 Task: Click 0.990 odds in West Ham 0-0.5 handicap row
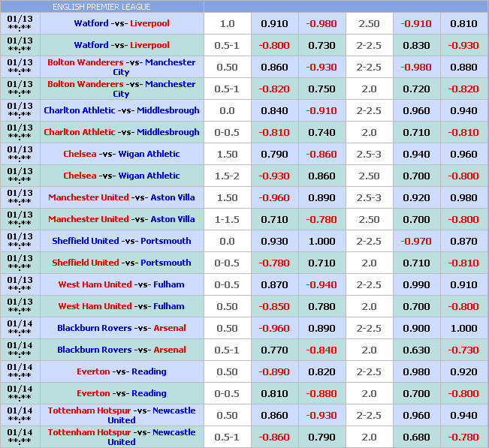click(416, 285)
